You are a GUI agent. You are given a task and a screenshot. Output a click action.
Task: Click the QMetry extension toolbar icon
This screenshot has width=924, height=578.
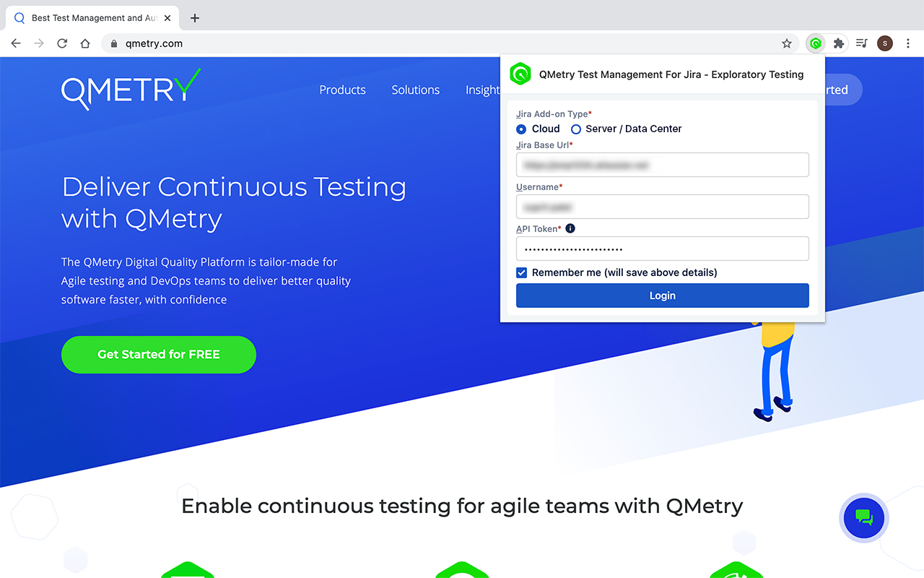click(816, 43)
